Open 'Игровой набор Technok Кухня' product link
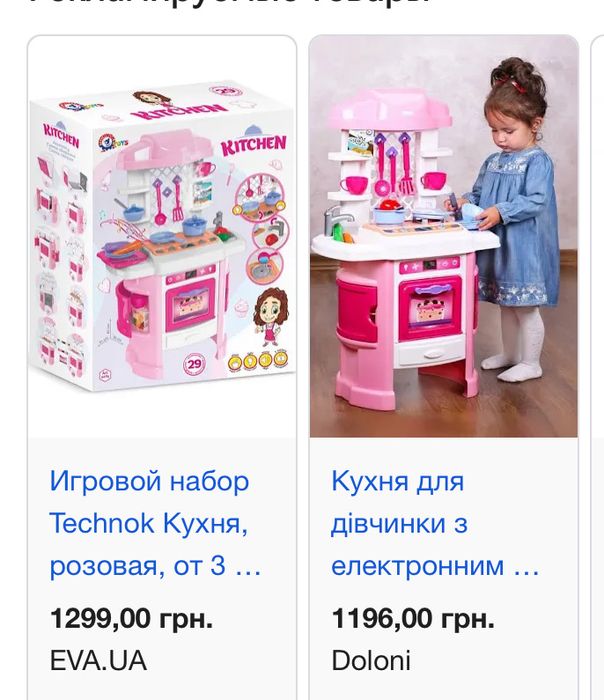The height and width of the screenshot is (700, 604). point(155,523)
